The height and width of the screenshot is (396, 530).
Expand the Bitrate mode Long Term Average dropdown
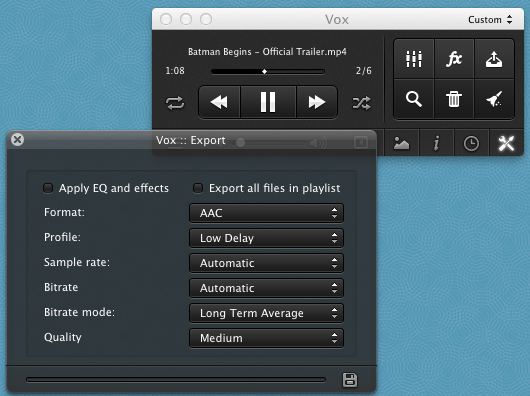pyautogui.click(x=266, y=313)
